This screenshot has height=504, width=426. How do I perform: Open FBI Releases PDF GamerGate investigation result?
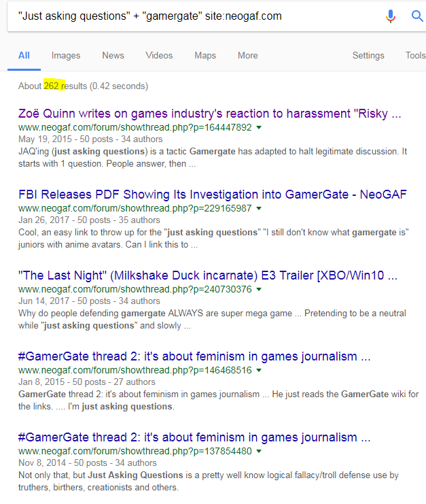pos(213,195)
